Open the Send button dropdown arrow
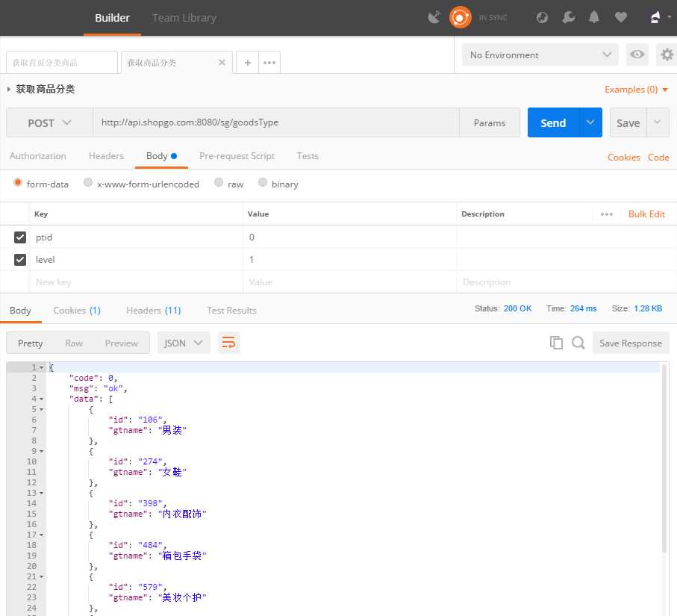 tap(590, 122)
